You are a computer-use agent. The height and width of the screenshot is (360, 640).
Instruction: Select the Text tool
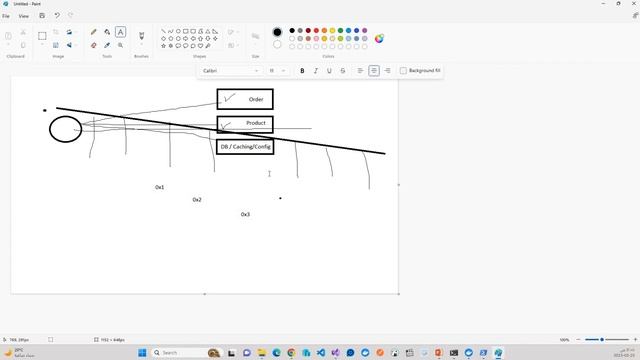click(x=120, y=32)
